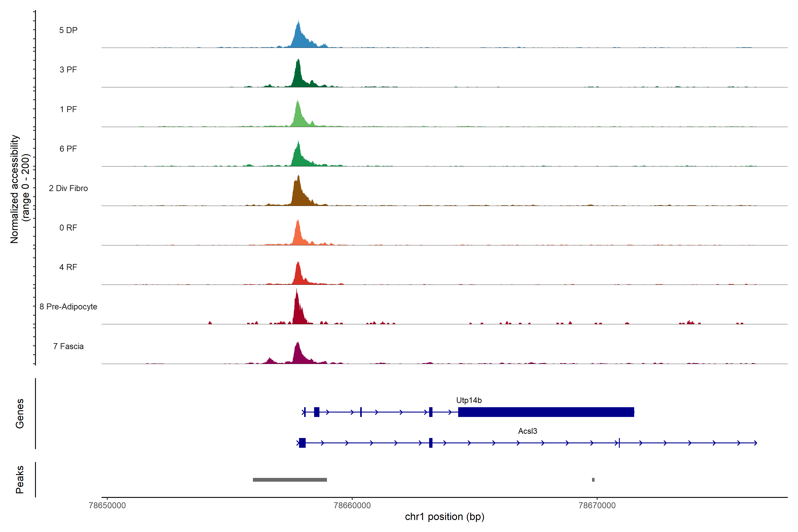Click the 78660000 axis tick label
The height and width of the screenshot is (532, 798).
pos(352,506)
